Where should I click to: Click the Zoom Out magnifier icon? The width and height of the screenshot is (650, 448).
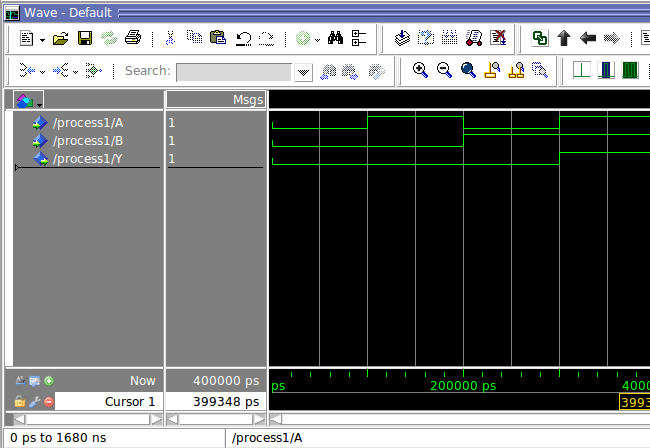(x=444, y=70)
